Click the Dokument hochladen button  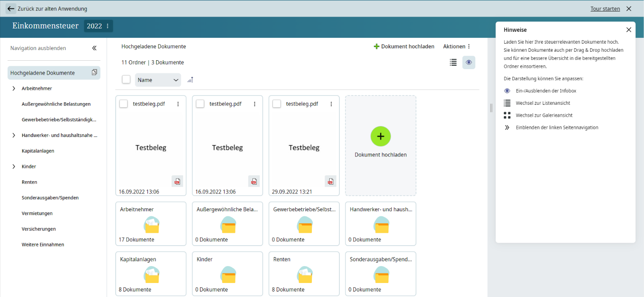(x=404, y=47)
